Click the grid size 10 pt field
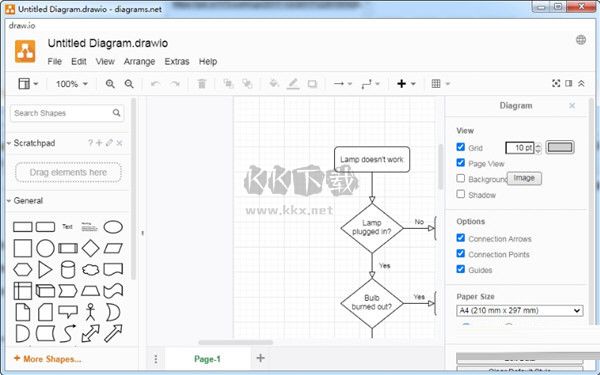The height and width of the screenshot is (375, 600). (x=519, y=148)
